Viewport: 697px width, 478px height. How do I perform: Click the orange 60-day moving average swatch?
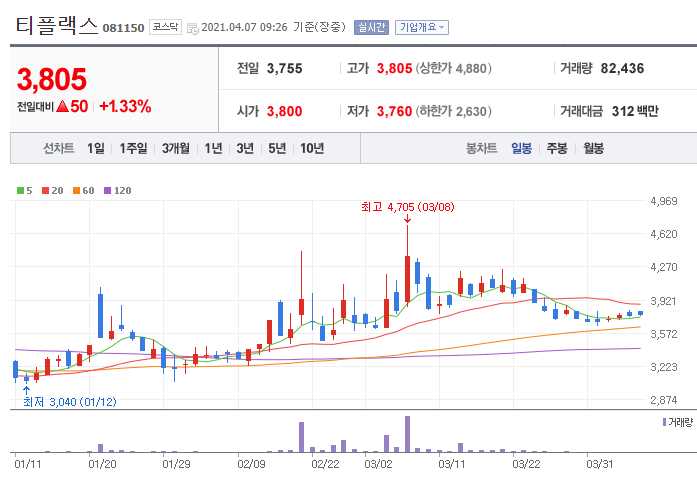tap(76, 191)
